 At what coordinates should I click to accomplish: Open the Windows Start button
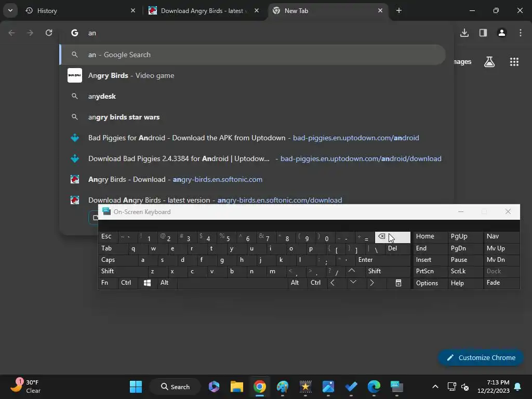(x=136, y=387)
